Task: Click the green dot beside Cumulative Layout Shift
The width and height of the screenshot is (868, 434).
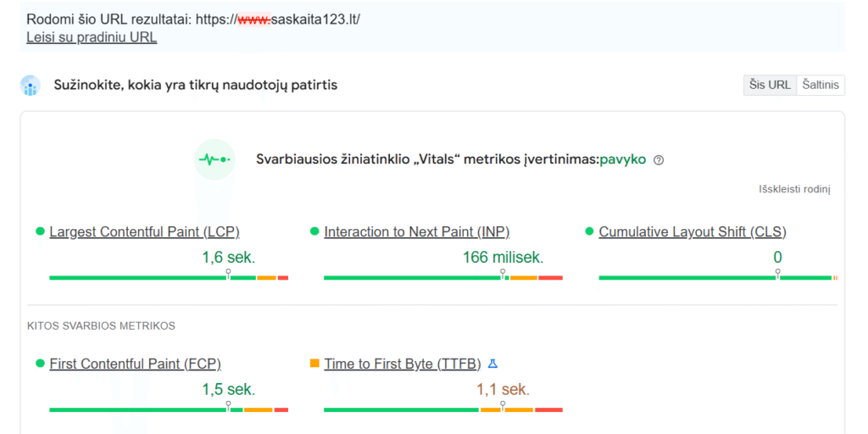Action: [589, 231]
